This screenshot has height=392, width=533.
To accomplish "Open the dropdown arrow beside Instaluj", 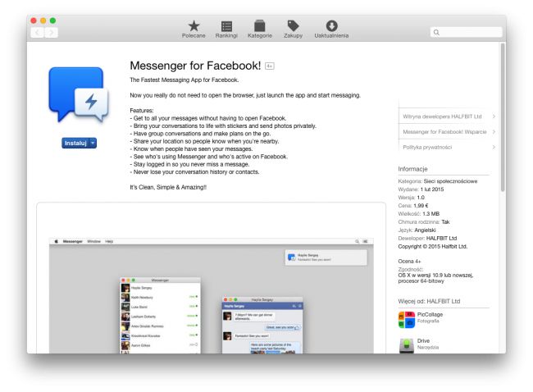I will (93, 144).
